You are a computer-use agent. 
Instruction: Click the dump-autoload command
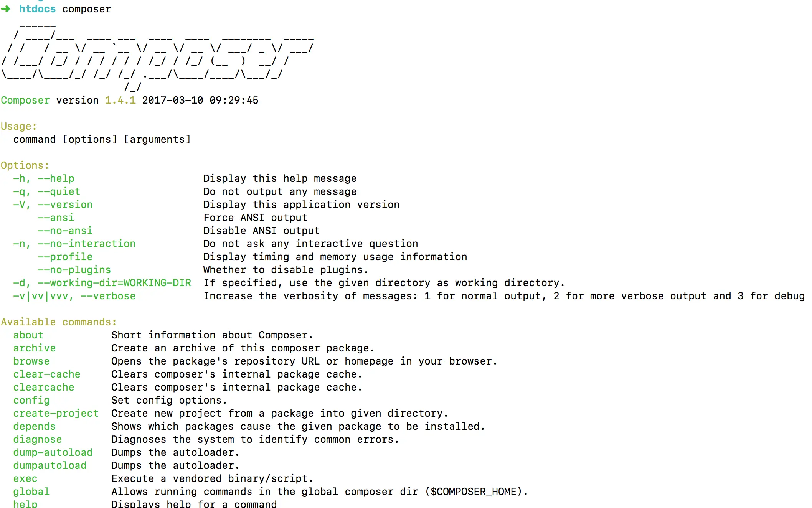(53, 452)
